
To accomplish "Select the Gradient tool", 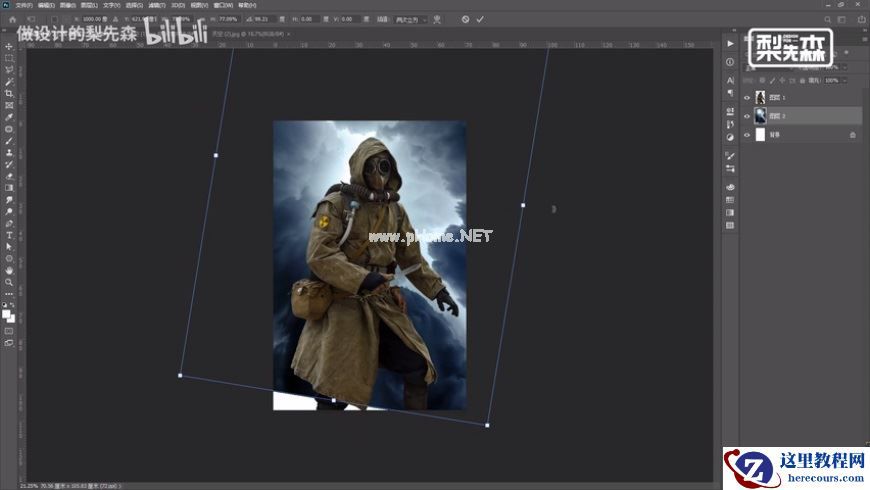I will click(x=9, y=188).
